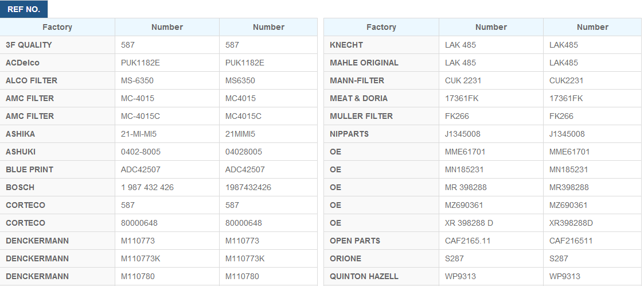Click the ASHIKA 21-MI-MI5 number cell
Image resolution: width=644 pixels, height=286 pixels.
pyautogui.click(x=138, y=134)
